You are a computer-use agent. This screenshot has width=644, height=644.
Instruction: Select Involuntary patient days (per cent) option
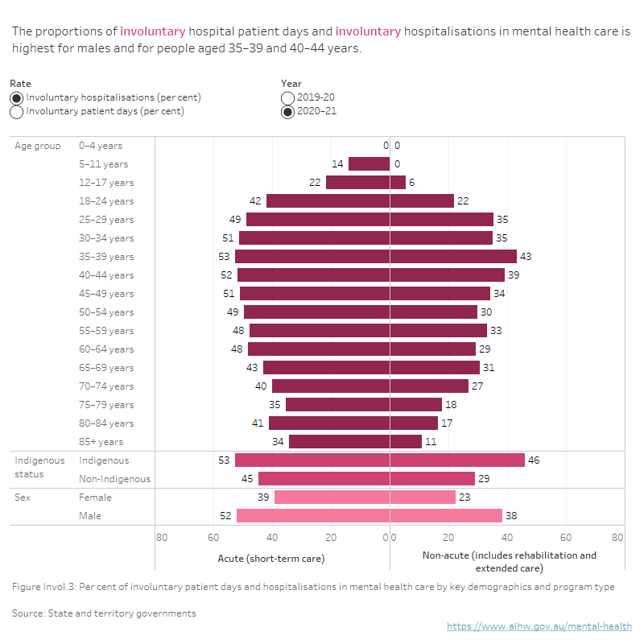point(17,112)
